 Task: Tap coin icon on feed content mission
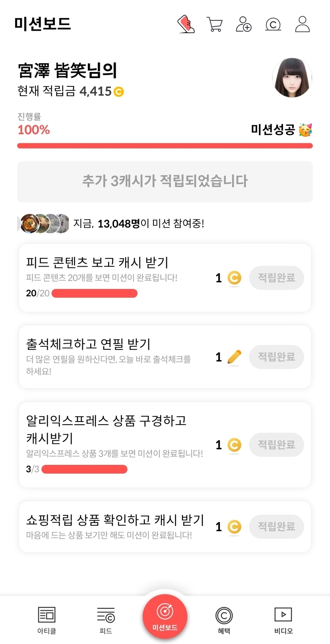[234, 278]
